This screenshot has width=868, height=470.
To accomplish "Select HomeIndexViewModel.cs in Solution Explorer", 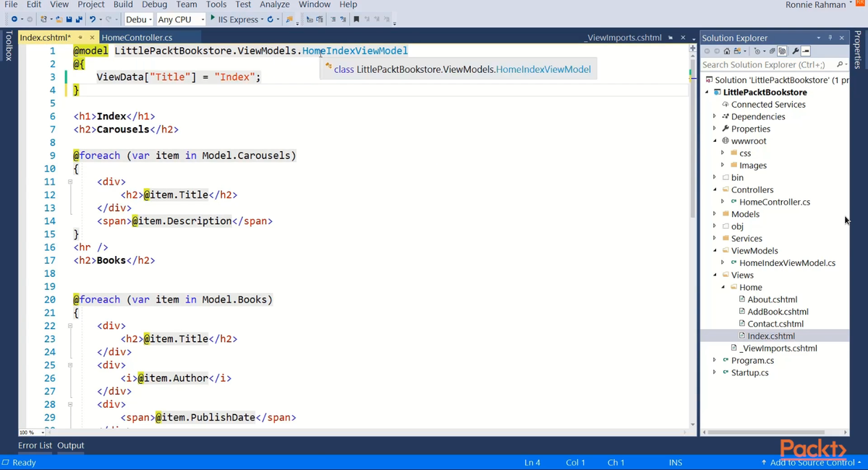I will click(x=787, y=263).
